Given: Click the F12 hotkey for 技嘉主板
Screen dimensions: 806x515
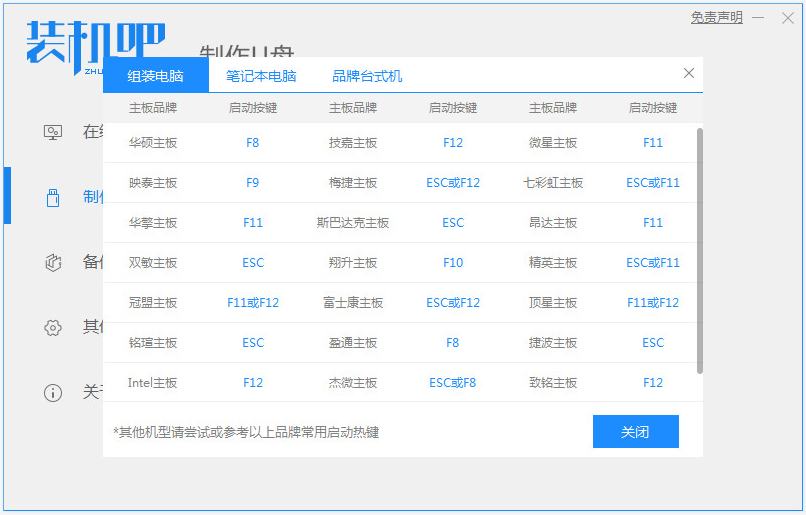Looking at the screenshot, I should pyautogui.click(x=453, y=143).
